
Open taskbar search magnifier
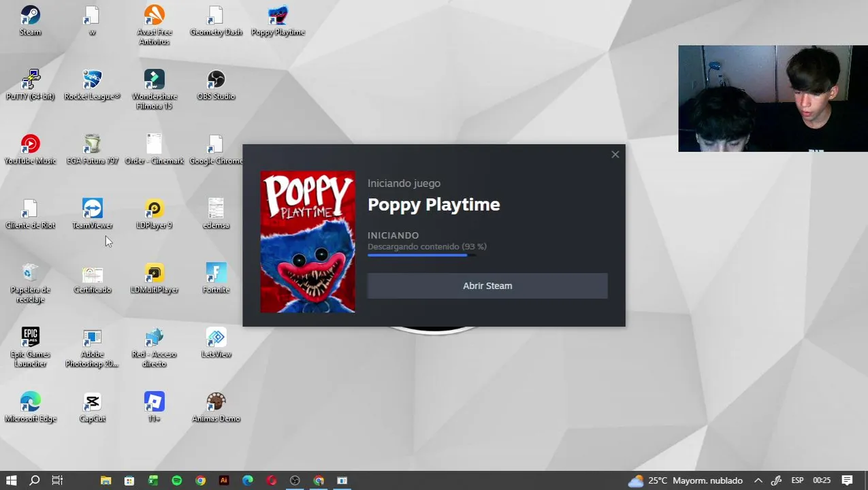click(34, 480)
